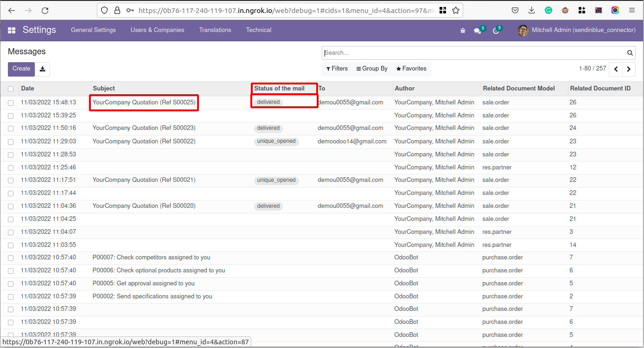Open the Users & Companies menu

[x=157, y=30]
